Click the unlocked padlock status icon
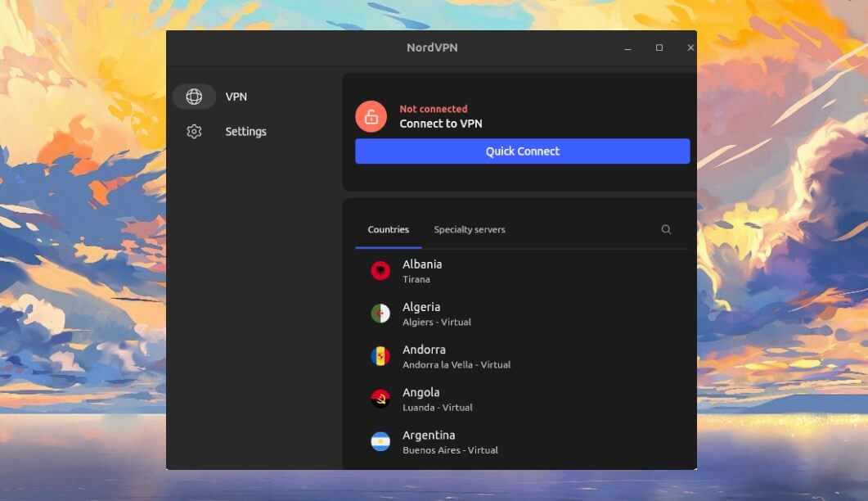868x501 pixels. tap(371, 116)
